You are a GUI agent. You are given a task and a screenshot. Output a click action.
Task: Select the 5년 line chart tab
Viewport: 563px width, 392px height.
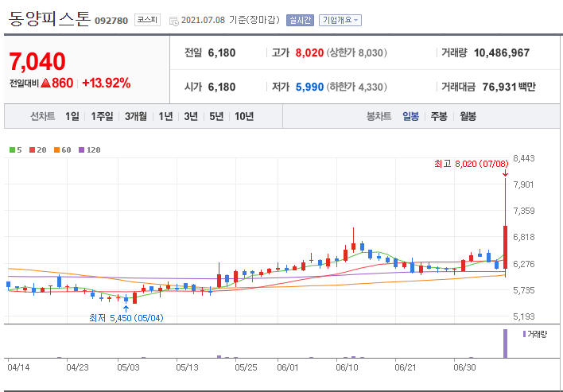216,116
